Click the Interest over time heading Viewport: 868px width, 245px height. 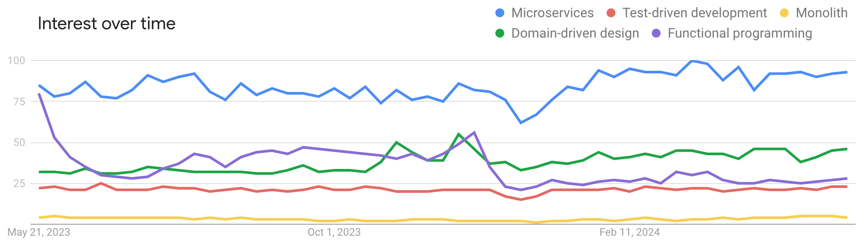[107, 23]
